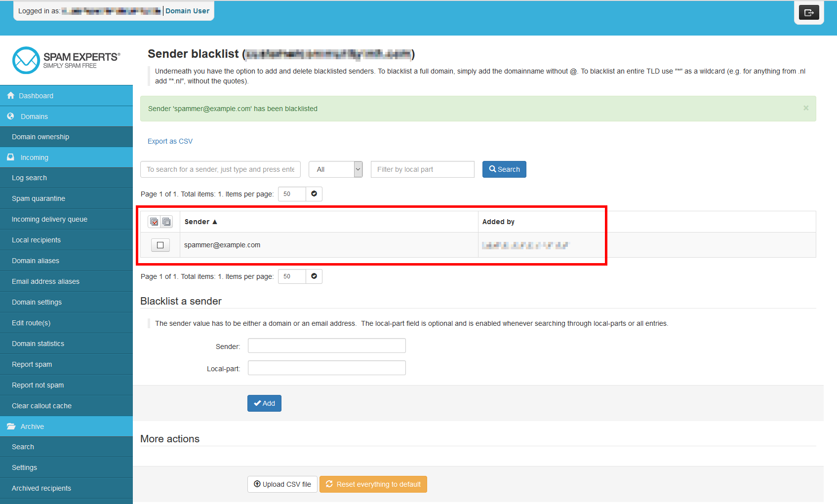Open Spam quarantine from the sidebar
Image resolution: width=837 pixels, height=504 pixels.
(x=39, y=198)
